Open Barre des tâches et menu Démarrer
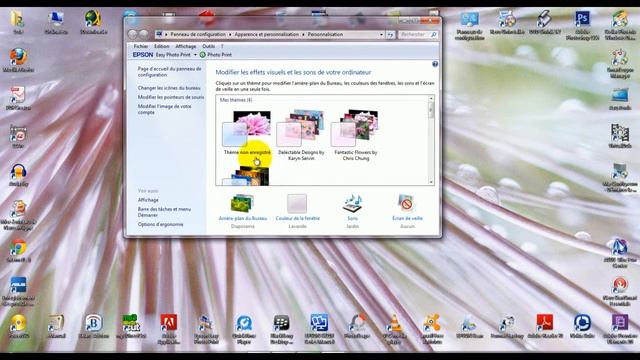The height and width of the screenshot is (360, 640). click(x=164, y=212)
